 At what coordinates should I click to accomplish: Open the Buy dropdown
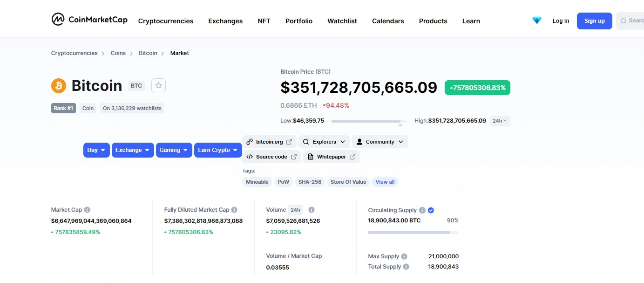click(96, 150)
